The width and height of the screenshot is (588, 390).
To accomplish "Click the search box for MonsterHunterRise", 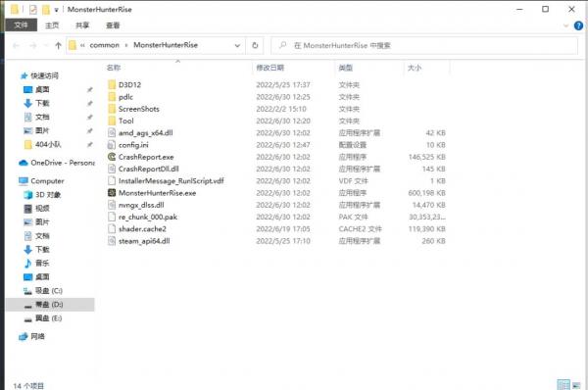I will click(x=424, y=45).
